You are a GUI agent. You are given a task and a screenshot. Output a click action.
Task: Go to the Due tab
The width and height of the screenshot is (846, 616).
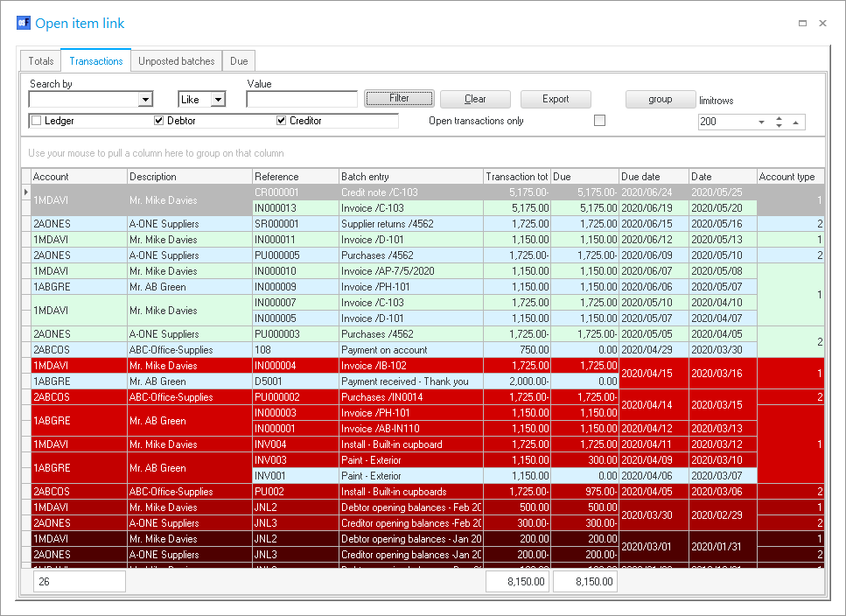[x=238, y=61]
